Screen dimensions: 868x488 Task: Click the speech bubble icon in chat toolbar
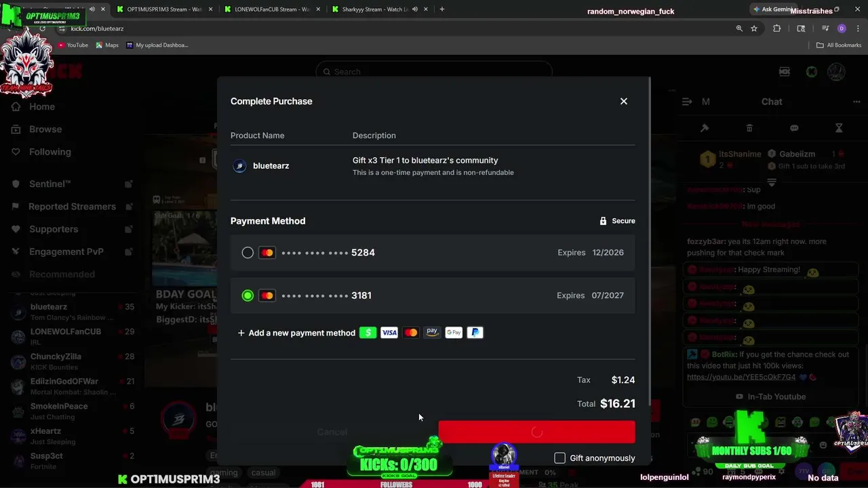click(x=794, y=128)
